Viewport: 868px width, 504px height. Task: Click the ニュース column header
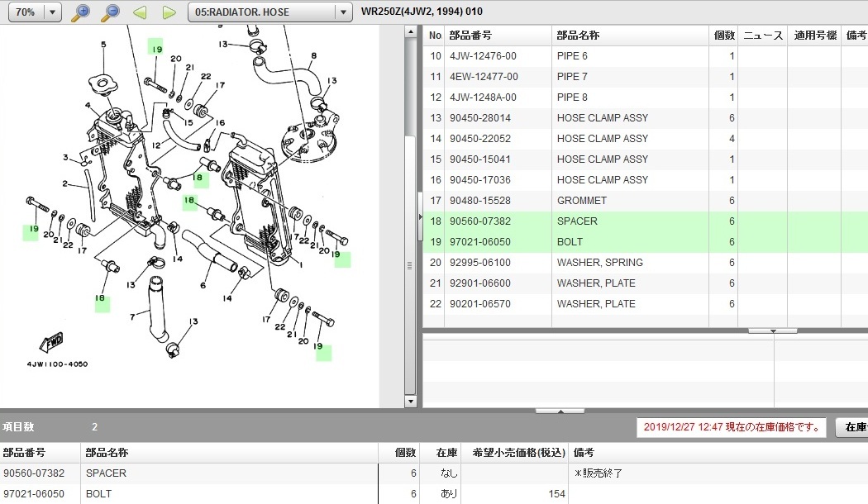763,36
